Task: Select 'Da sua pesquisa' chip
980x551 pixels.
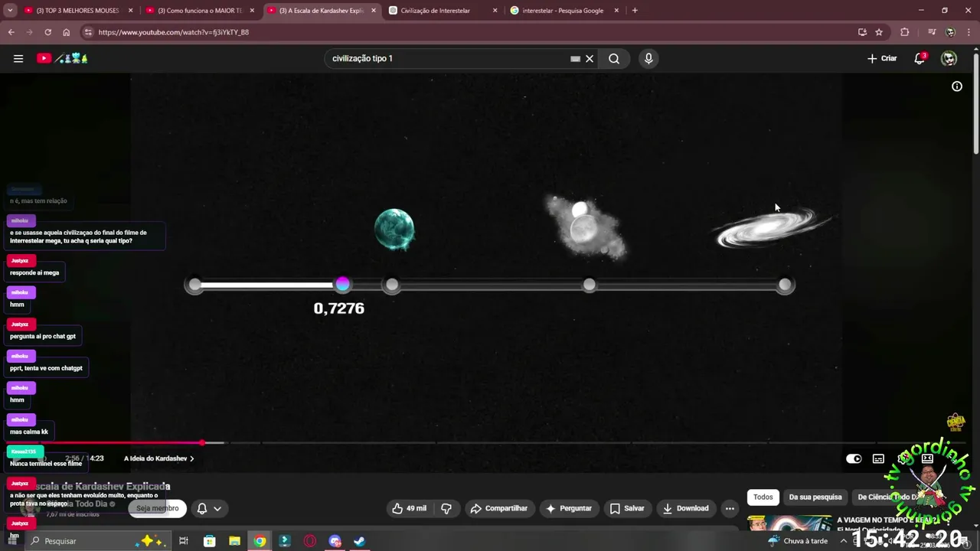Action: (815, 497)
